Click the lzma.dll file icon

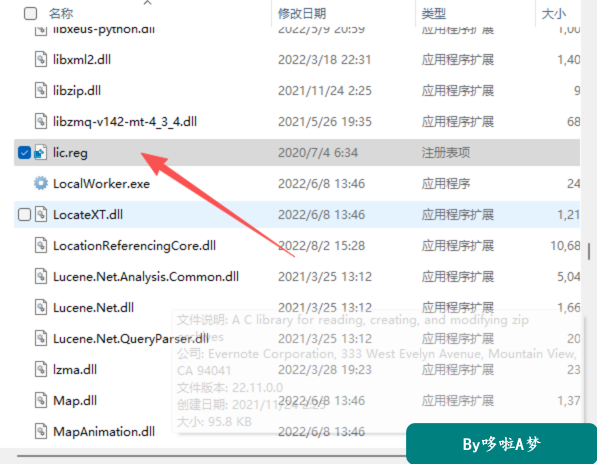41,369
